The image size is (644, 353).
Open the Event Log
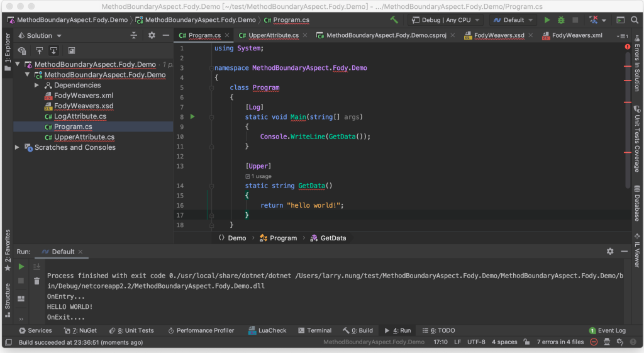click(607, 330)
